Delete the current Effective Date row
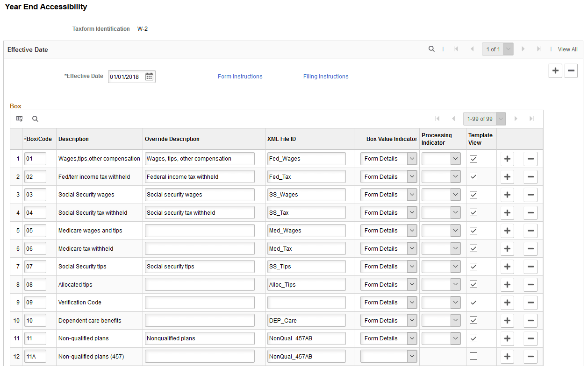588x366 pixels. [x=571, y=71]
